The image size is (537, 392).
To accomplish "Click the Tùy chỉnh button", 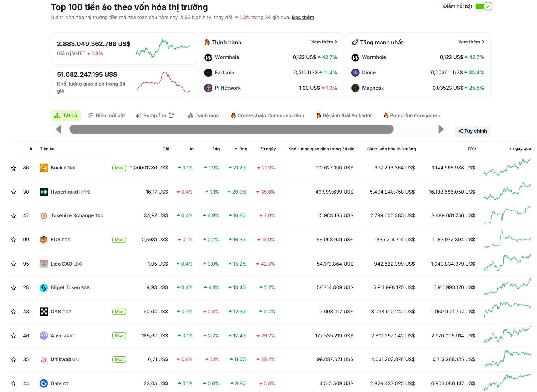I will 472,131.
